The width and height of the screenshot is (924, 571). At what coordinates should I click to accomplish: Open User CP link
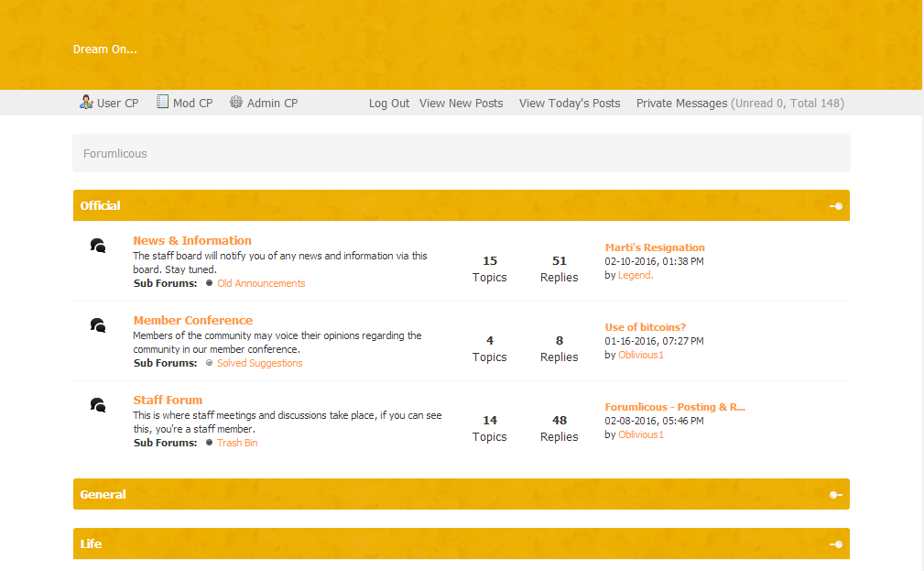(x=118, y=104)
